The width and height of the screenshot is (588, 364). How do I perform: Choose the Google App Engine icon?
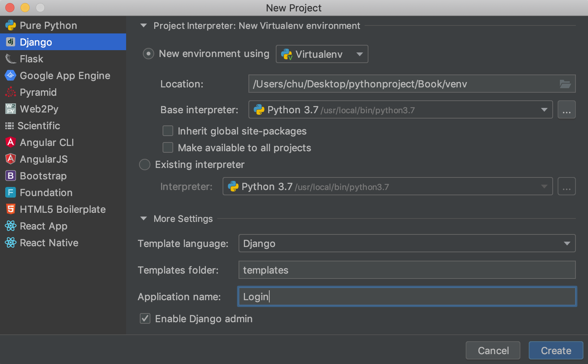pos(11,76)
